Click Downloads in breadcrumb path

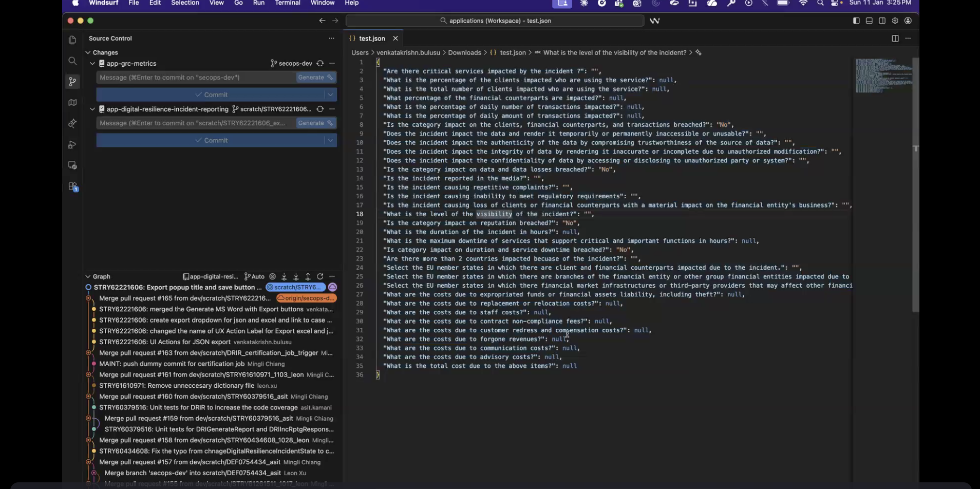[x=464, y=52]
